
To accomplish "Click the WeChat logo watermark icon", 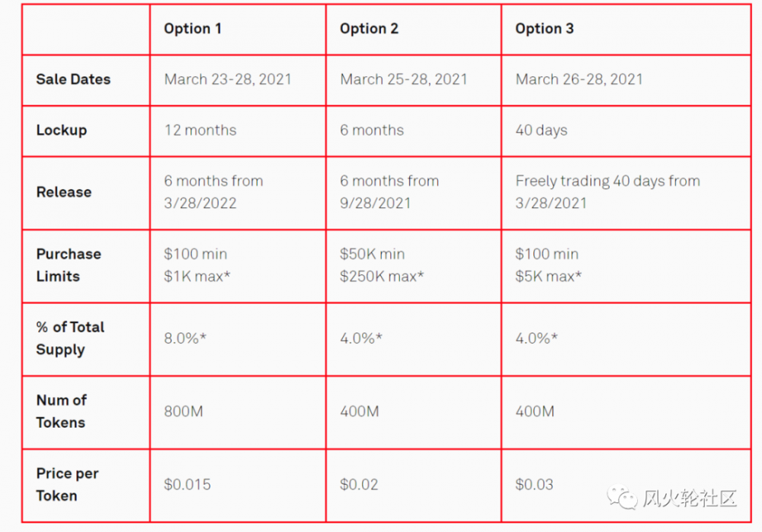I will click(622, 497).
